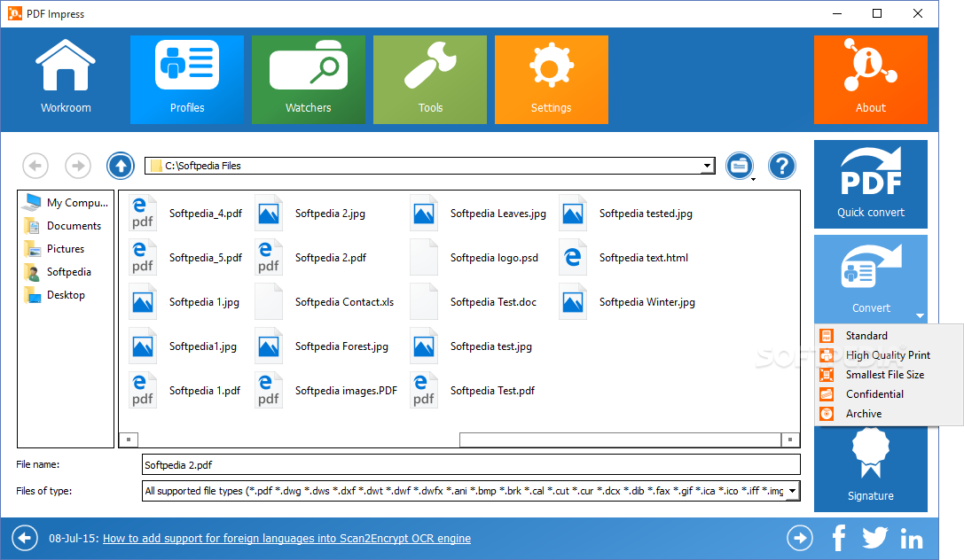Select My Computer in the places list

[x=66, y=203]
